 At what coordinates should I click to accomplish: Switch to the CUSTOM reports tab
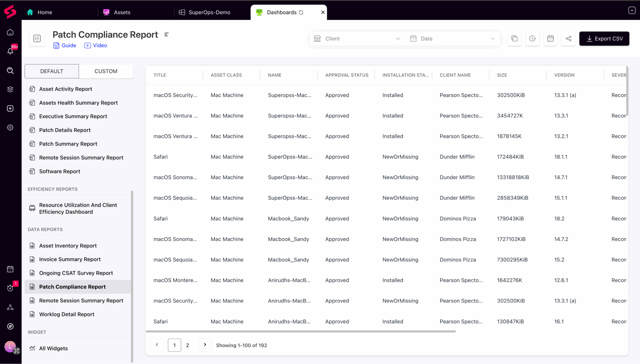(x=106, y=71)
